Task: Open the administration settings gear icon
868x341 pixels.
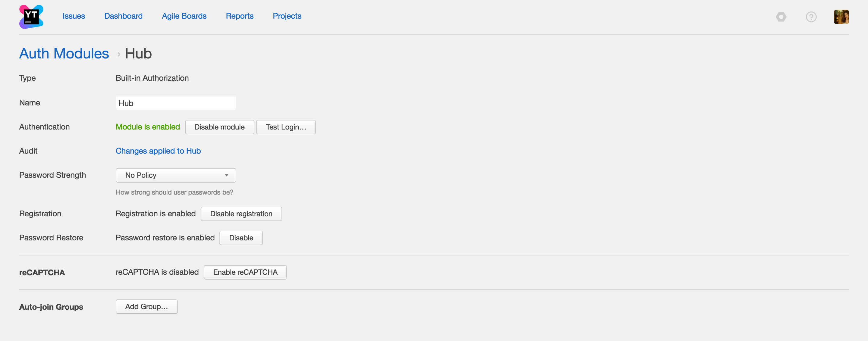Action: 781,17
